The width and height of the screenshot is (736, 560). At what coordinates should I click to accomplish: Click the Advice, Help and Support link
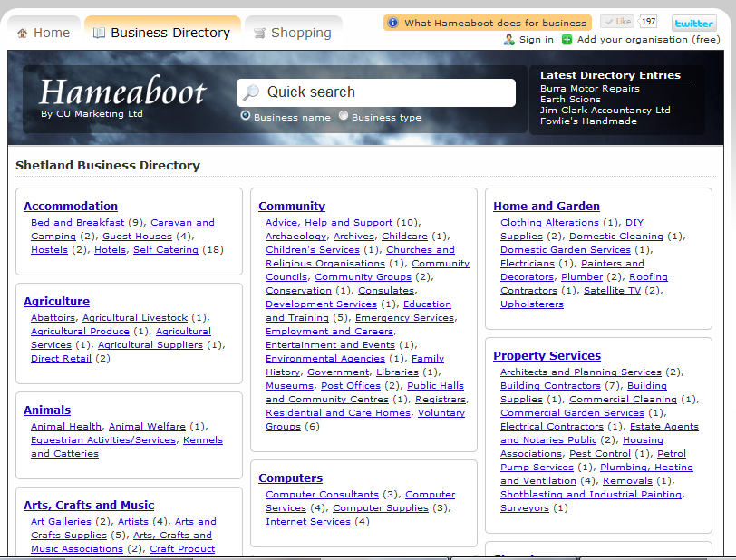[329, 223]
